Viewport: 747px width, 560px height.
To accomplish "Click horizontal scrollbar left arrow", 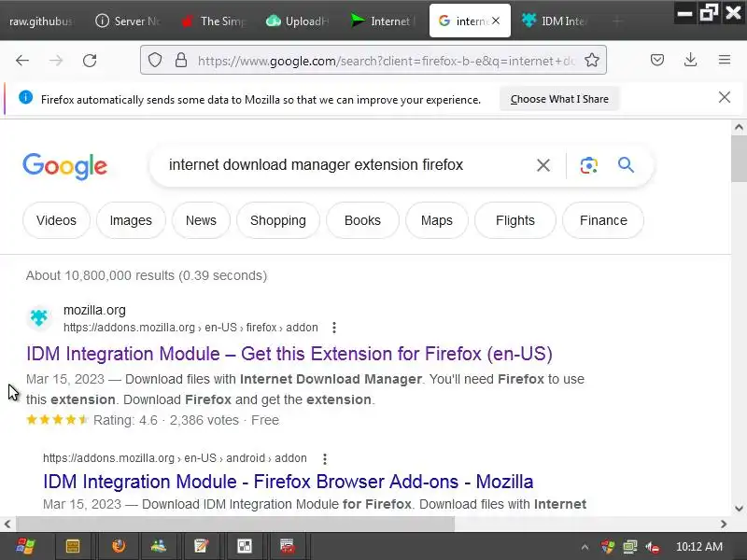I will [7, 524].
